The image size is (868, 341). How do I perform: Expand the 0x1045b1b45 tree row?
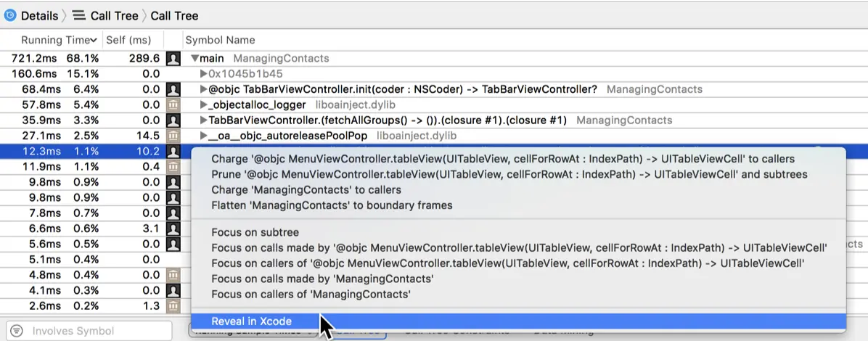(203, 73)
